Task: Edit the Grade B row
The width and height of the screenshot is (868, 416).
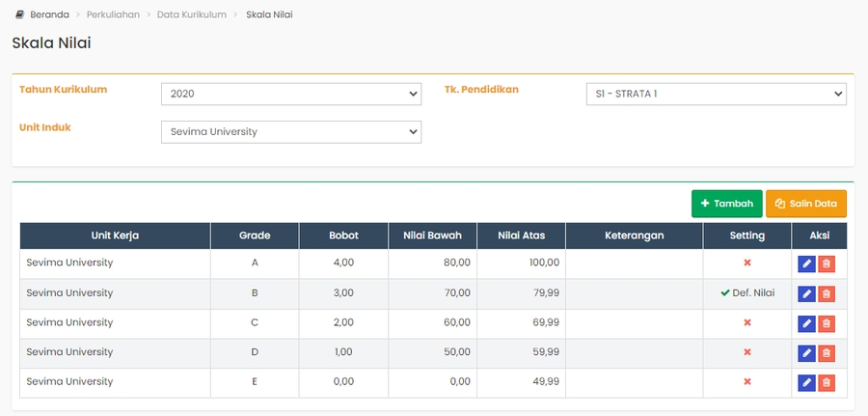Action: pos(806,293)
